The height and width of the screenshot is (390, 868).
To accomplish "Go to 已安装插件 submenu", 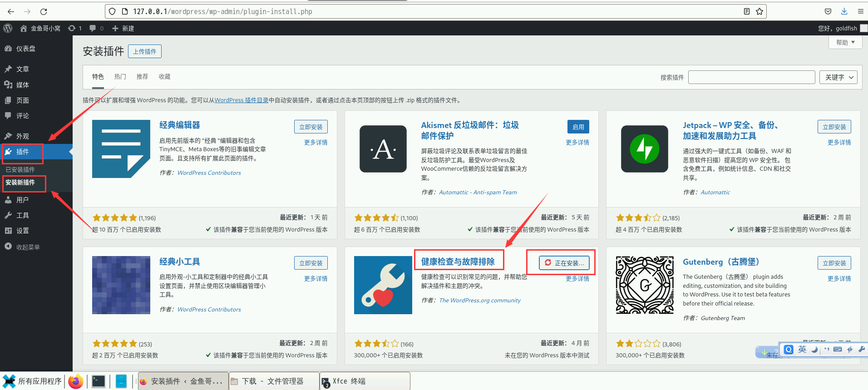I will [x=20, y=170].
